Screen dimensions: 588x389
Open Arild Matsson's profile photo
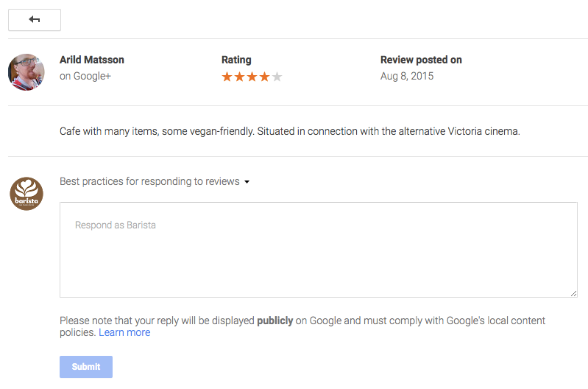coord(26,71)
